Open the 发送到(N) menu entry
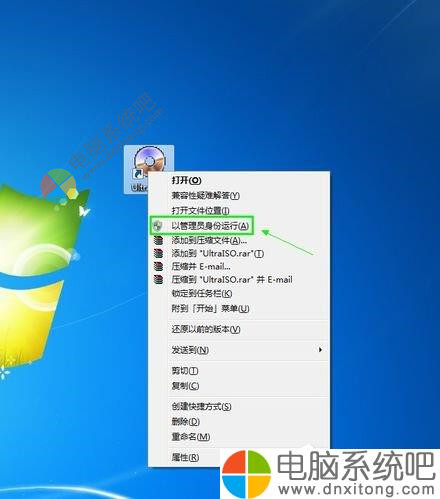 239,350
